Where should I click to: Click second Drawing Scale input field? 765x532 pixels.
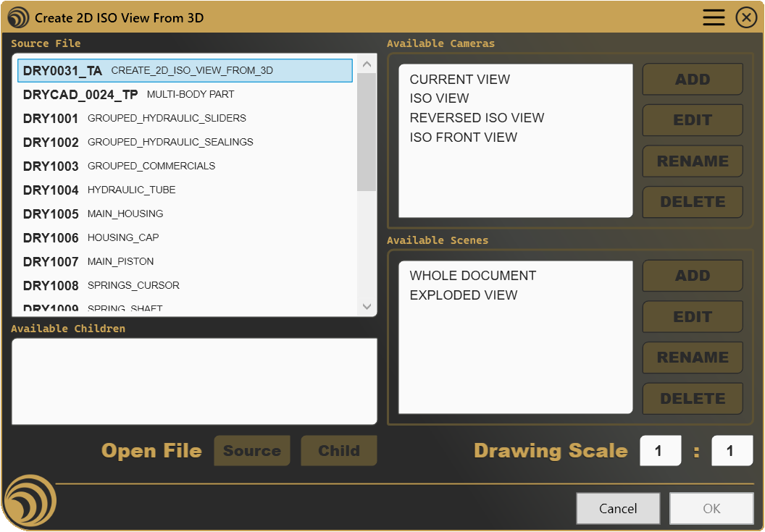pyautogui.click(x=732, y=450)
